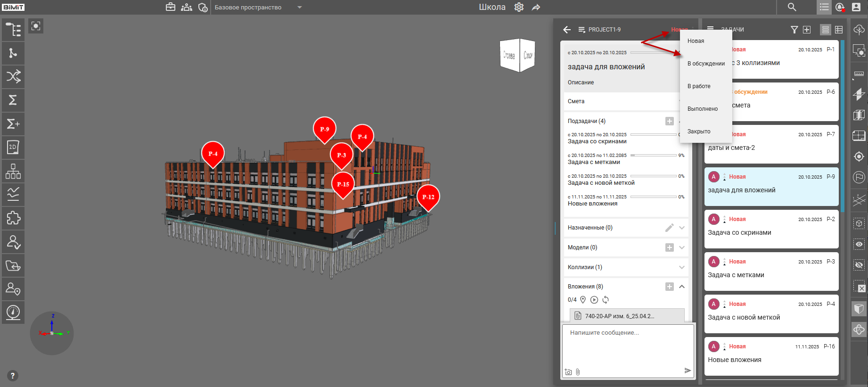The image size is (868, 387).
Task: Click the Напишите сообщение message field
Action: 627,344
